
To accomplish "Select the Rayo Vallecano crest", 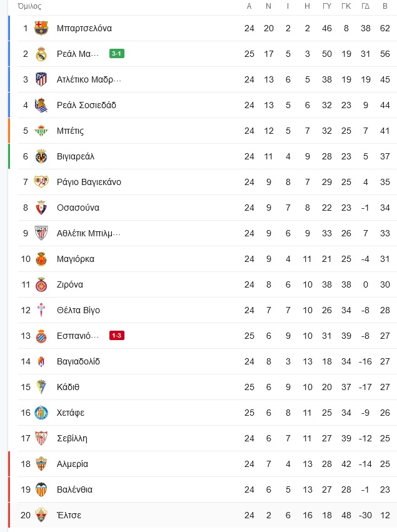I will pos(41,182).
